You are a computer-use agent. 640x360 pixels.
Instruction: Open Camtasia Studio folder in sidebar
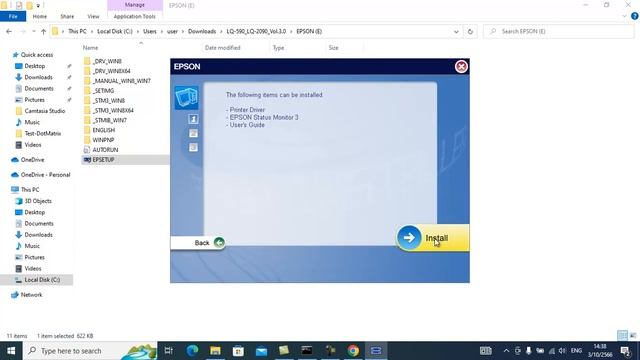(44, 111)
